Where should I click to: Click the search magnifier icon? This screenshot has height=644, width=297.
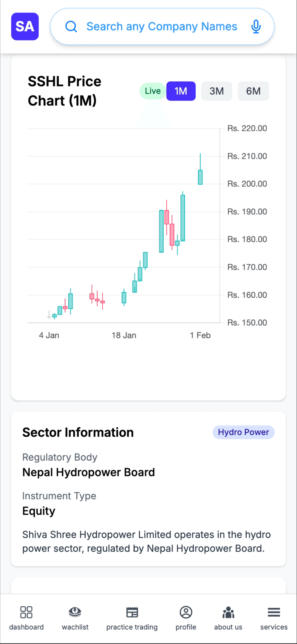tap(71, 27)
